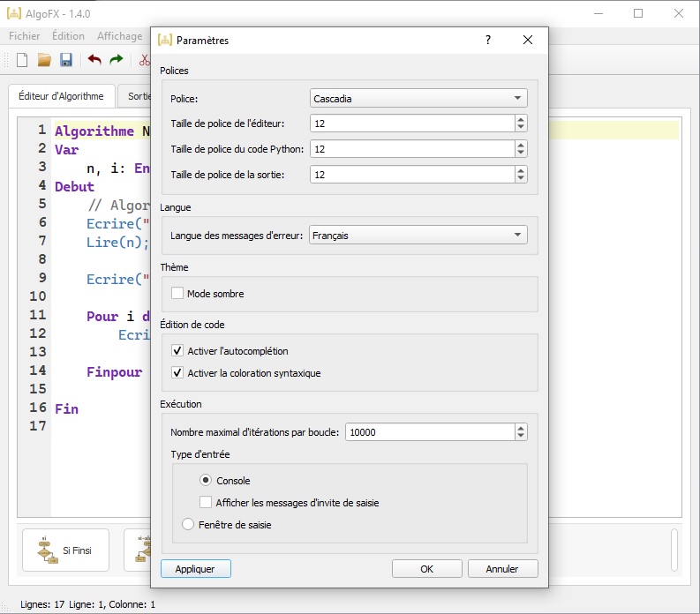Increase editor font size with up arrow
This screenshot has height=614, width=700.
pyautogui.click(x=521, y=119)
